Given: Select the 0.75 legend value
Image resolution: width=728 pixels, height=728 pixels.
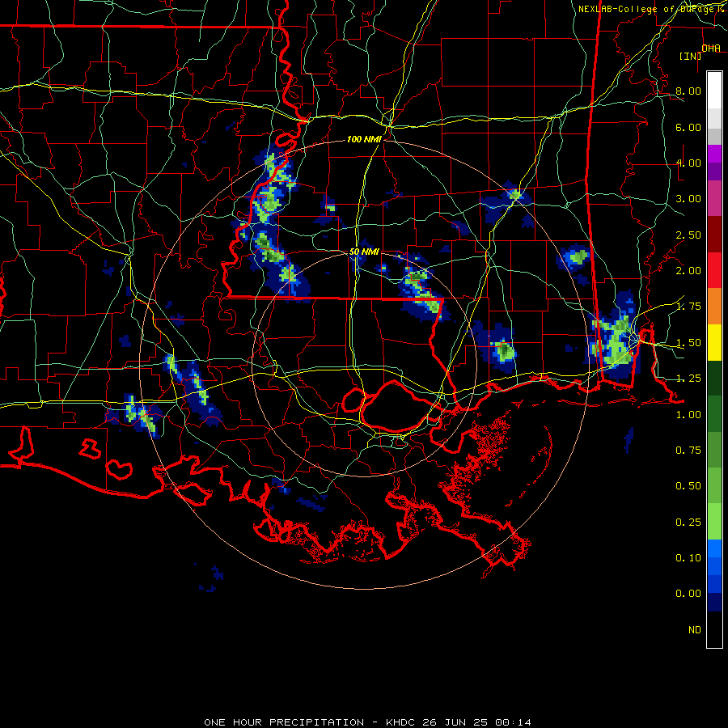Looking at the screenshot, I should pos(688,451).
